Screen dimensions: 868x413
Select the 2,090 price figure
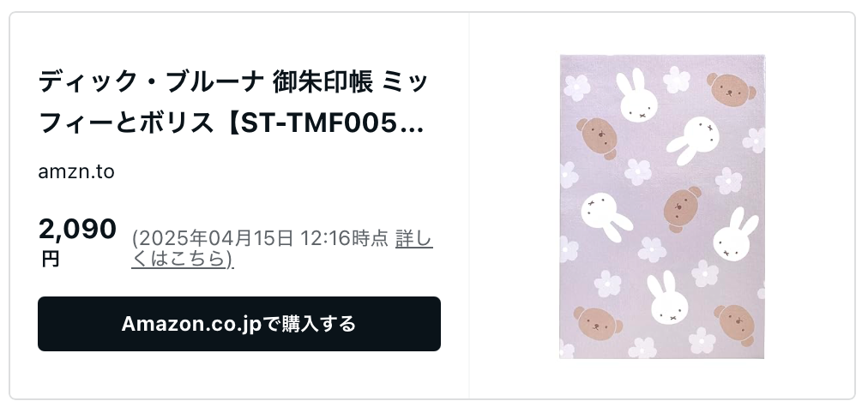[x=77, y=229]
